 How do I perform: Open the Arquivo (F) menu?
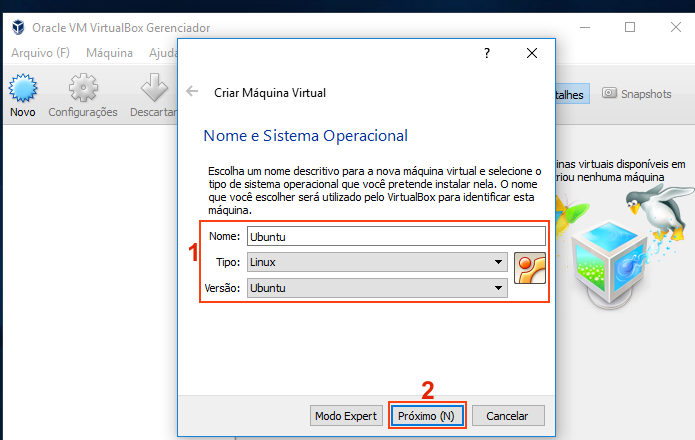click(x=40, y=53)
